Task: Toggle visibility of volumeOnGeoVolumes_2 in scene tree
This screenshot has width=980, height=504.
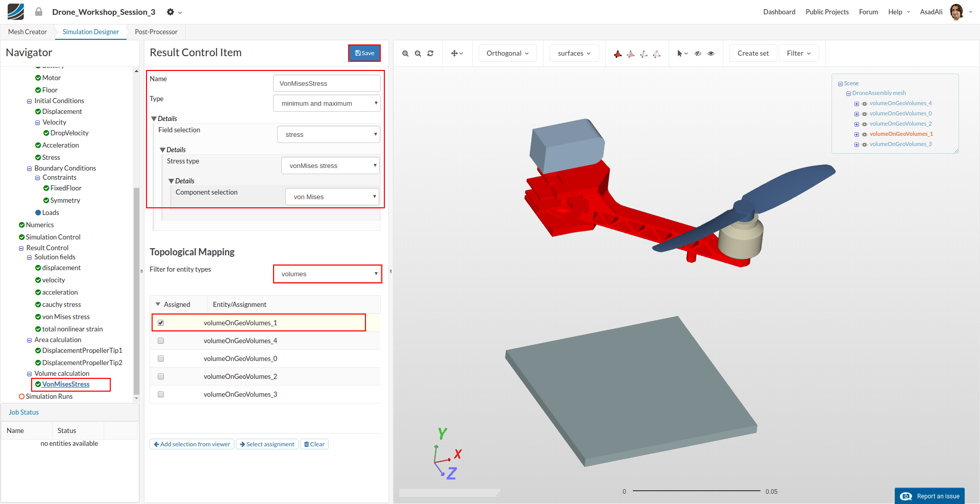Action: pos(865,124)
